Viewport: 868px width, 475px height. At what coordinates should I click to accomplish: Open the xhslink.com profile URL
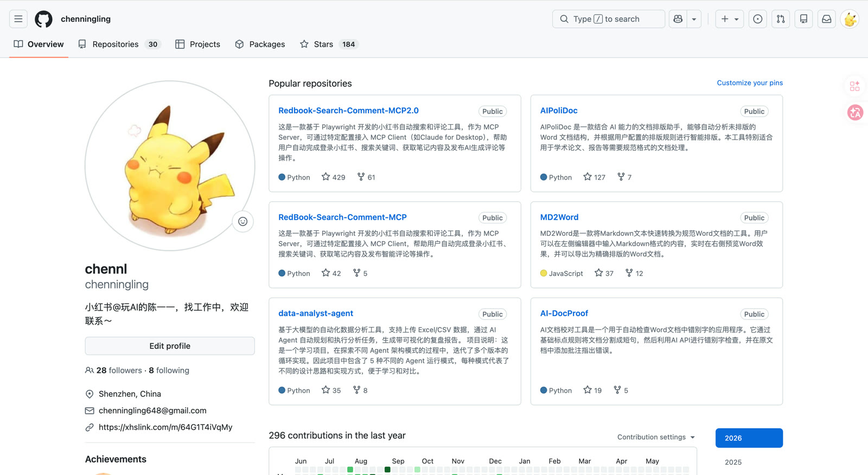coord(165,427)
